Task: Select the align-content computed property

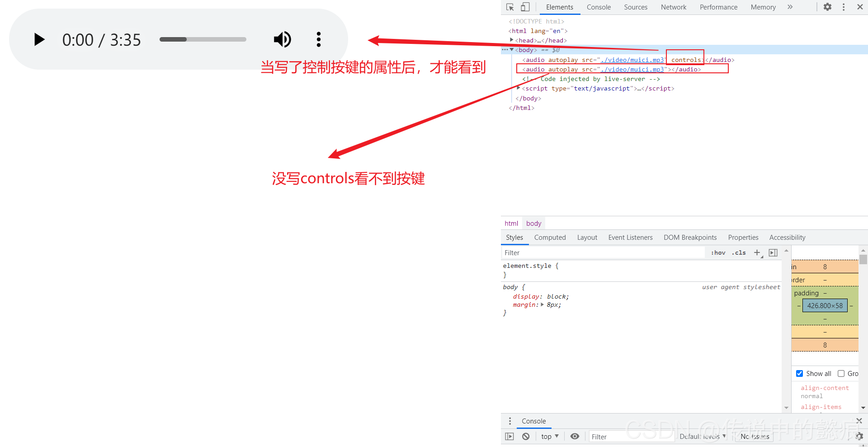Action: [x=825, y=388]
